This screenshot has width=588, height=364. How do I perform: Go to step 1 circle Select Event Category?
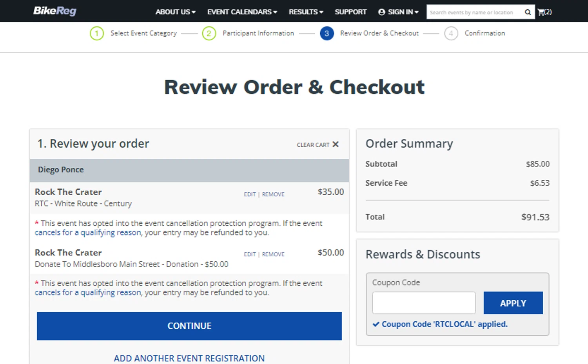click(97, 33)
